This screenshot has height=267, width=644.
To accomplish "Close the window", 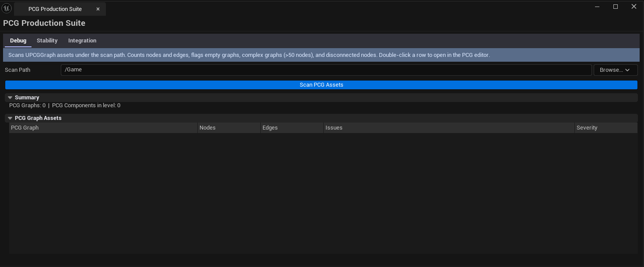I will [x=634, y=7].
